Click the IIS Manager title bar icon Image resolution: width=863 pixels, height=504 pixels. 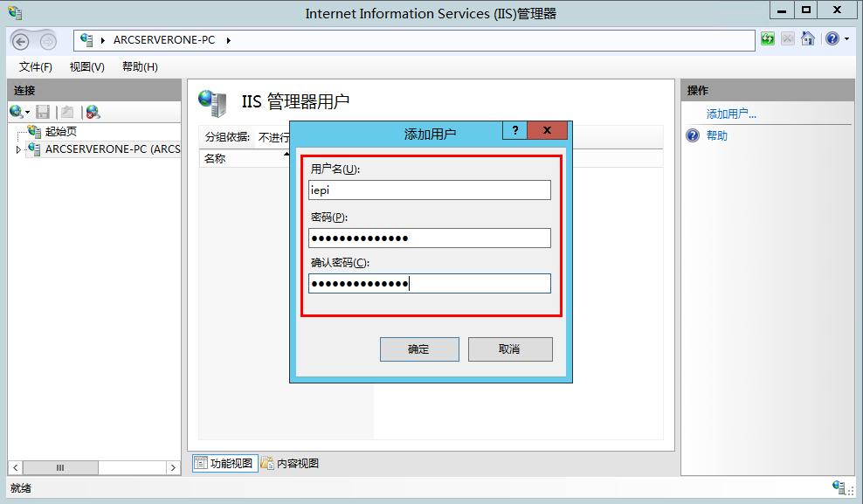(15, 13)
